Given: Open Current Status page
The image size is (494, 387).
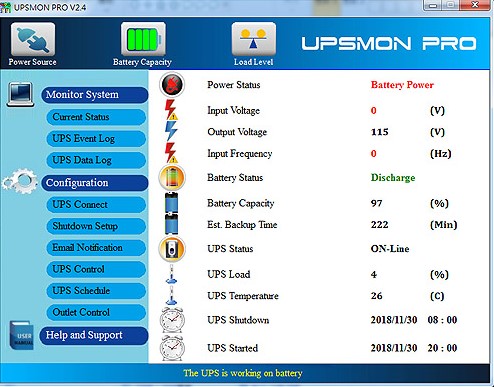Looking at the screenshot, I should [x=96, y=117].
